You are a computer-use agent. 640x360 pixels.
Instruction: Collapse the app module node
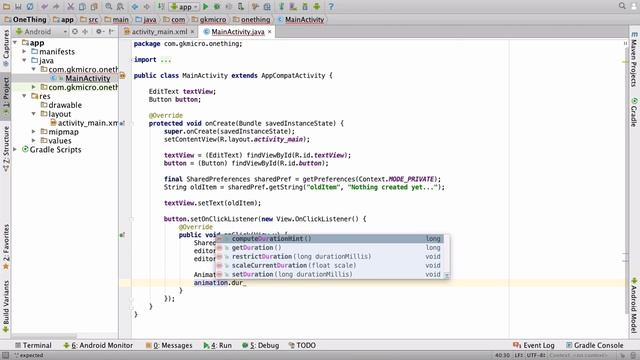pos(15,42)
